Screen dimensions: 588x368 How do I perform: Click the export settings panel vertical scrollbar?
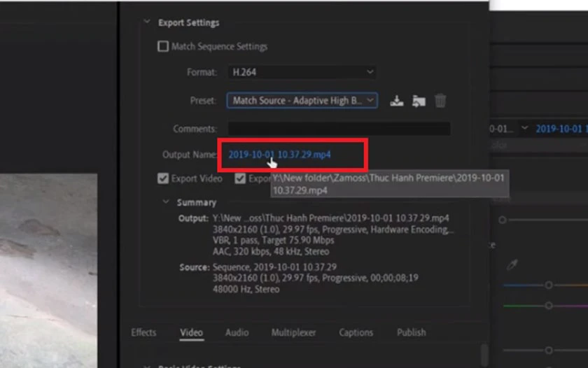485,354
